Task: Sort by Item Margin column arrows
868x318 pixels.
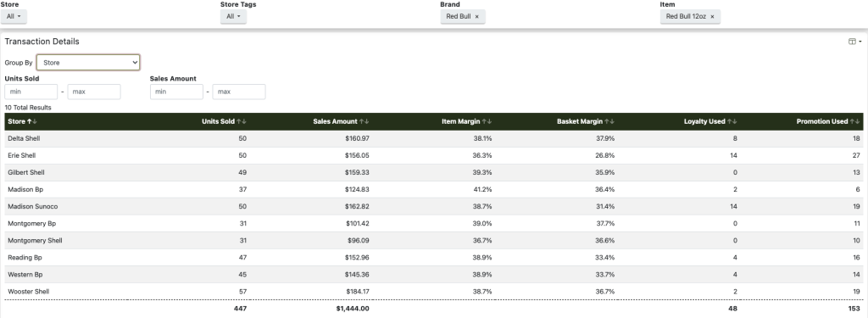Action: click(487, 121)
